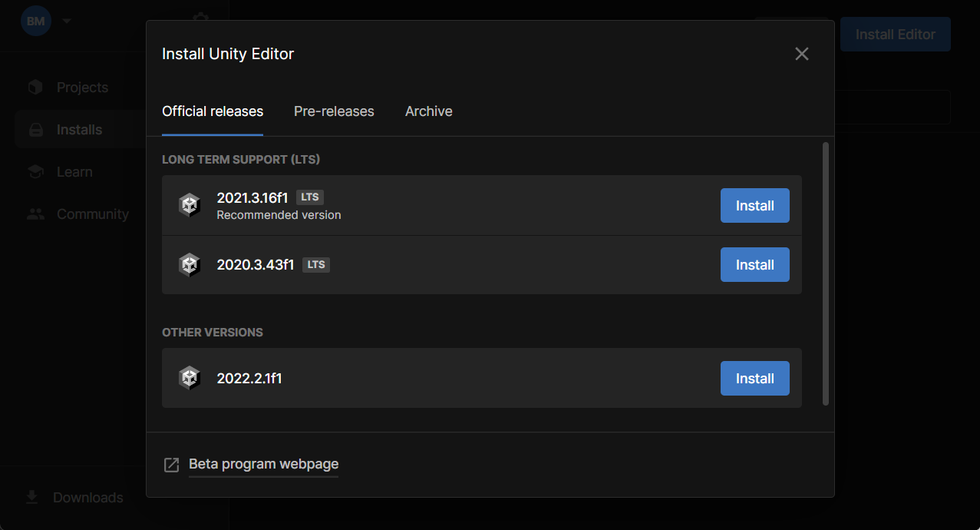Click the Recommended version label
This screenshot has height=530, width=980.
click(279, 215)
